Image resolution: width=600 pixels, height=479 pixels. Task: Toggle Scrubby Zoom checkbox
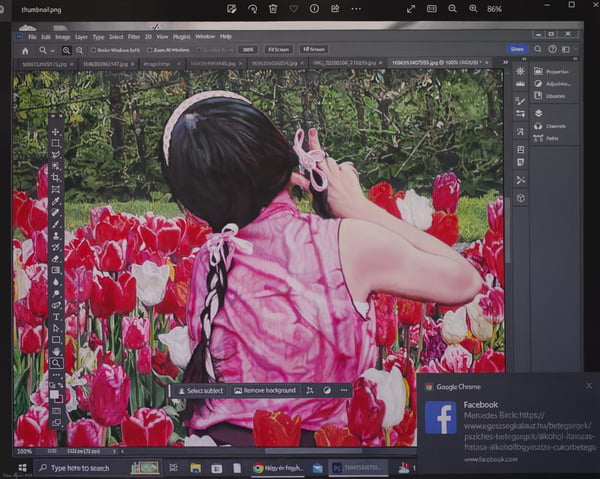[x=198, y=50]
